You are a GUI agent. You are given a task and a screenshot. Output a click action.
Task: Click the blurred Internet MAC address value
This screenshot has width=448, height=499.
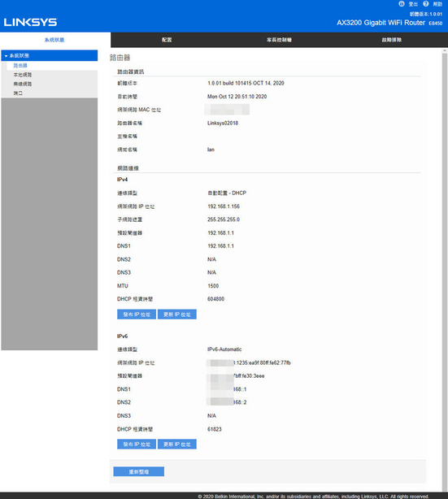click(228, 110)
